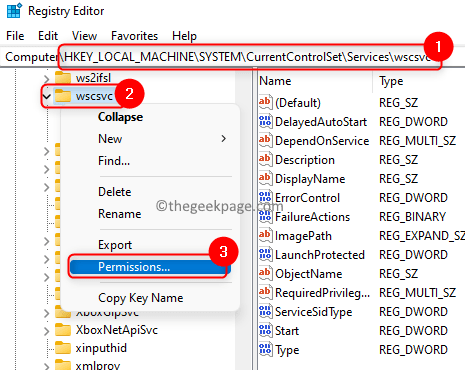Open the Edit menu
This screenshot has width=465, height=370.
pos(48,36)
